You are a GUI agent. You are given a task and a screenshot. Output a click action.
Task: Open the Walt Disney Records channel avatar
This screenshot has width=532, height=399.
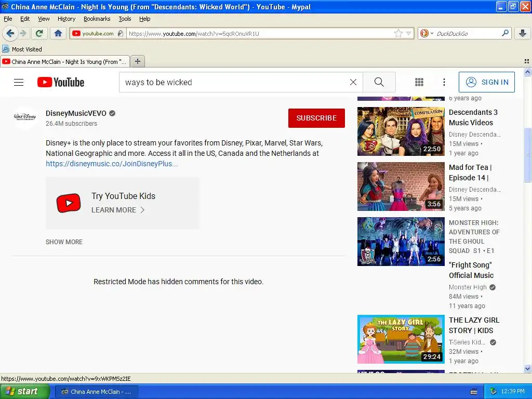25,117
